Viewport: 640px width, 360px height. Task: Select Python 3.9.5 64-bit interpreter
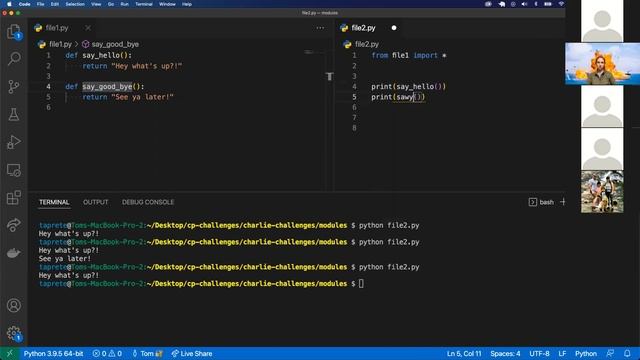pos(53,353)
